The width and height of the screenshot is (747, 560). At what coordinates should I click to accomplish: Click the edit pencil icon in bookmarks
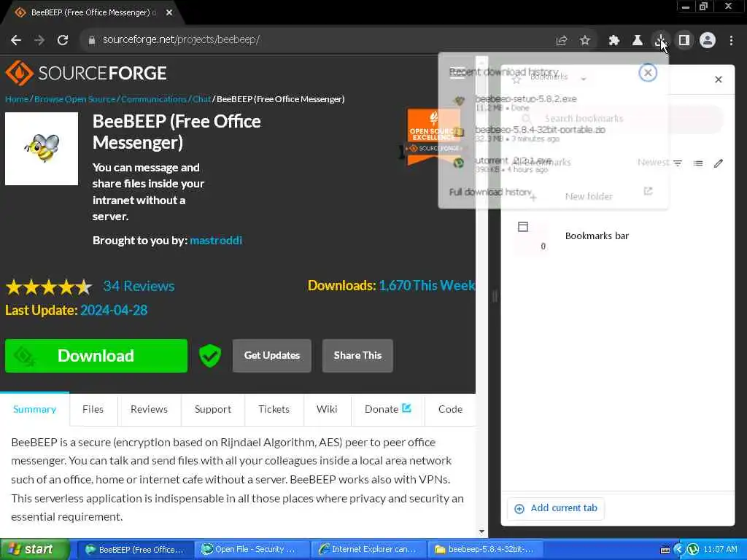(x=719, y=163)
